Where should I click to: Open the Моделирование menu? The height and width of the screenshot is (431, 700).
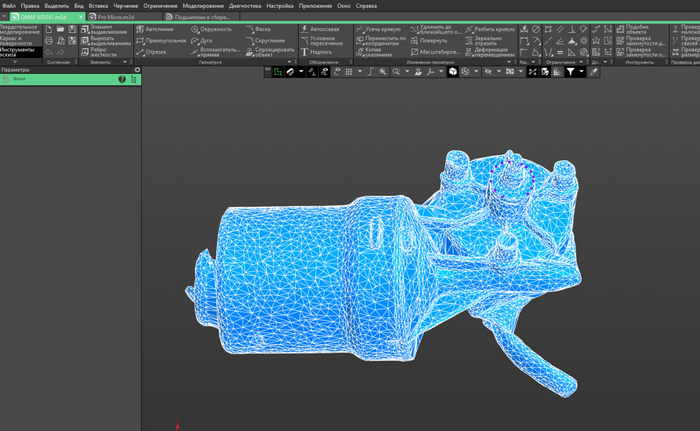[x=202, y=6]
